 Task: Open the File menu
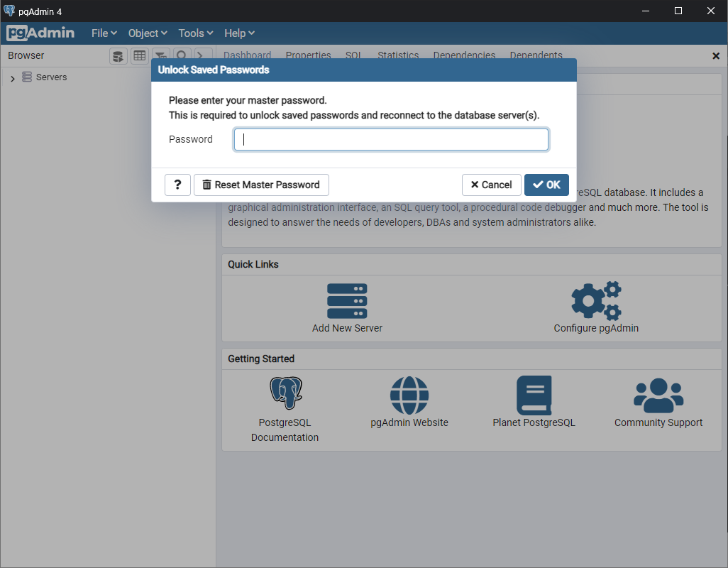pos(104,33)
